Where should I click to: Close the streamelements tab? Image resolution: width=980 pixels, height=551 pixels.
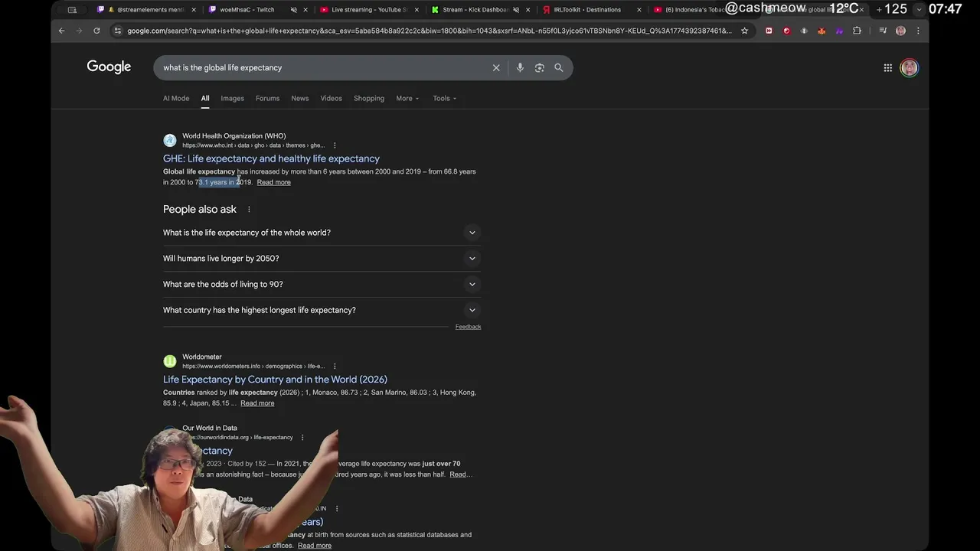click(194, 10)
